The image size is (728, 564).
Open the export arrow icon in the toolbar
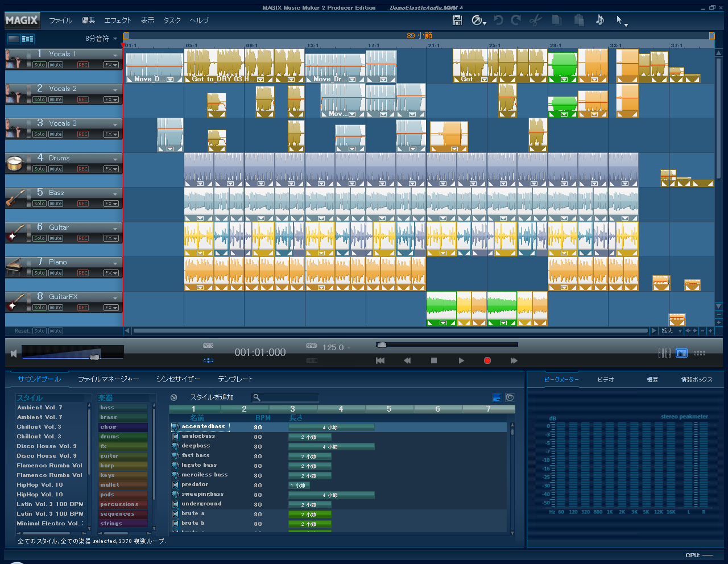coord(477,20)
